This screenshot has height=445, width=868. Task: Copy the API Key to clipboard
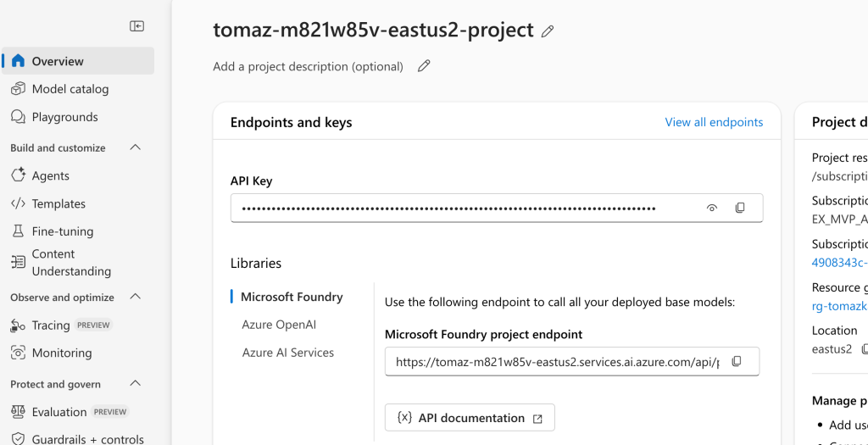739,209
